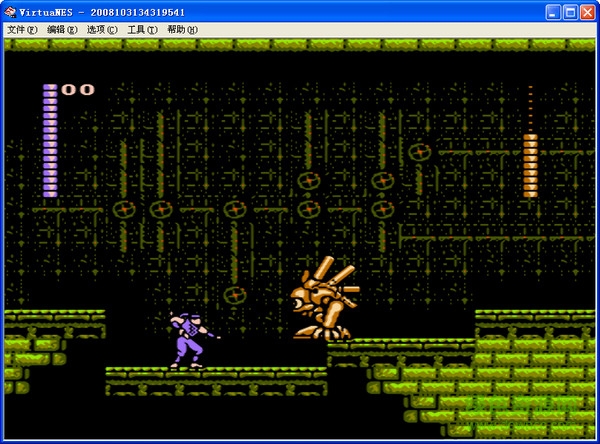Close the VirtuaNES window
Image resolution: width=600 pixels, height=444 pixels.
[587, 13]
